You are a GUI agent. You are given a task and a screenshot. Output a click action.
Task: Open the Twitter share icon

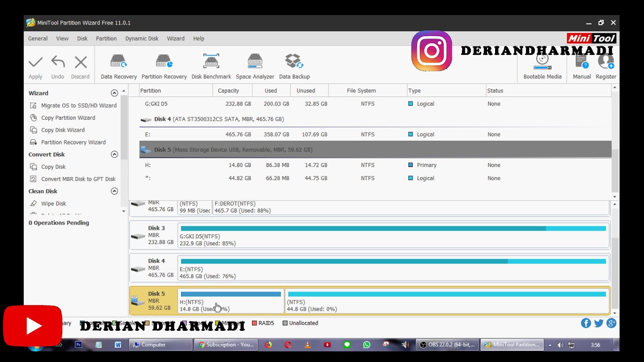[599, 323]
